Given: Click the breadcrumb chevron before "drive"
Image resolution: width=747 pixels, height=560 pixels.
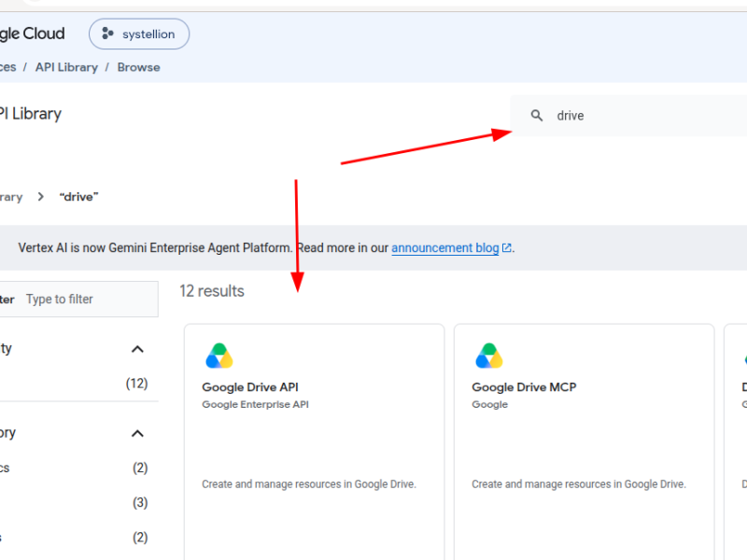Looking at the screenshot, I should pyautogui.click(x=40, y=197).
